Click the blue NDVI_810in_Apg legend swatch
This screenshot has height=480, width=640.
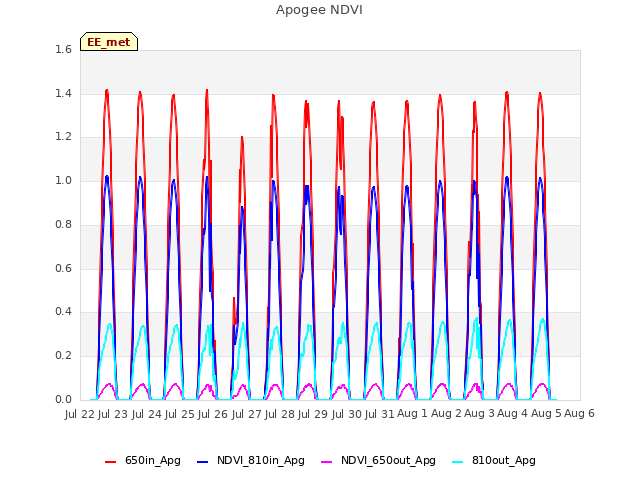(202, 462)
